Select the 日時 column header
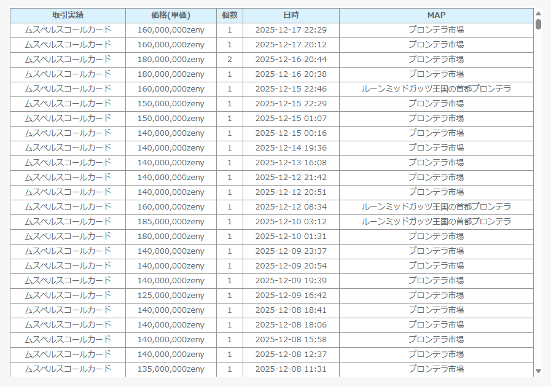551x392 pixels. (x=291, y=15)
